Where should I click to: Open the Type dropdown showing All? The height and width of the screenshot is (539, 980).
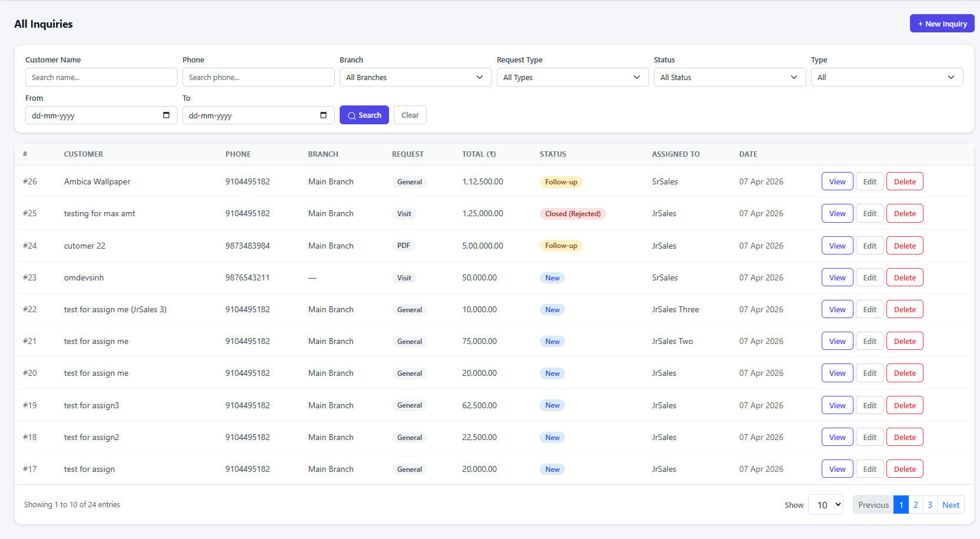(887, 77)
